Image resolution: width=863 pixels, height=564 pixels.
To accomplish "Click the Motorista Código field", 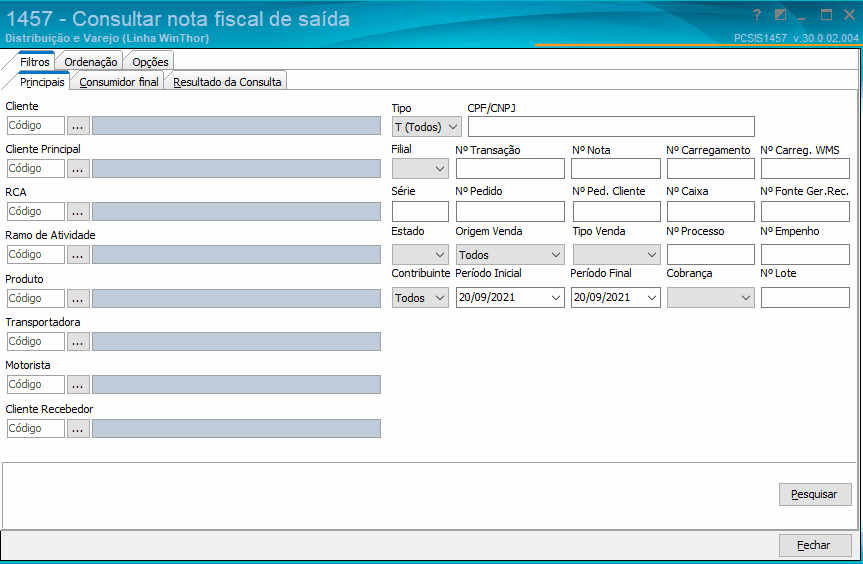I will [36, 384].
